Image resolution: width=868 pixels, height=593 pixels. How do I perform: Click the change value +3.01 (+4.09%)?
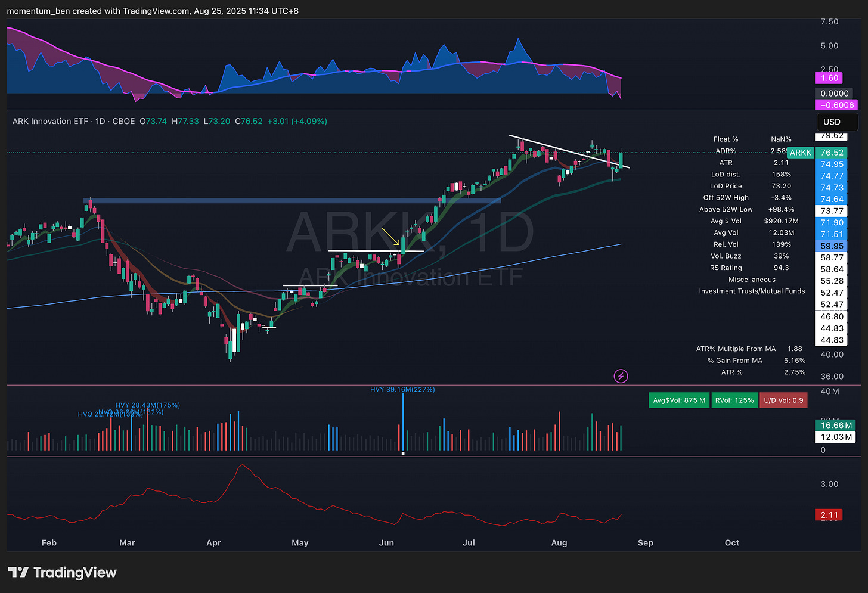point(297,121)
